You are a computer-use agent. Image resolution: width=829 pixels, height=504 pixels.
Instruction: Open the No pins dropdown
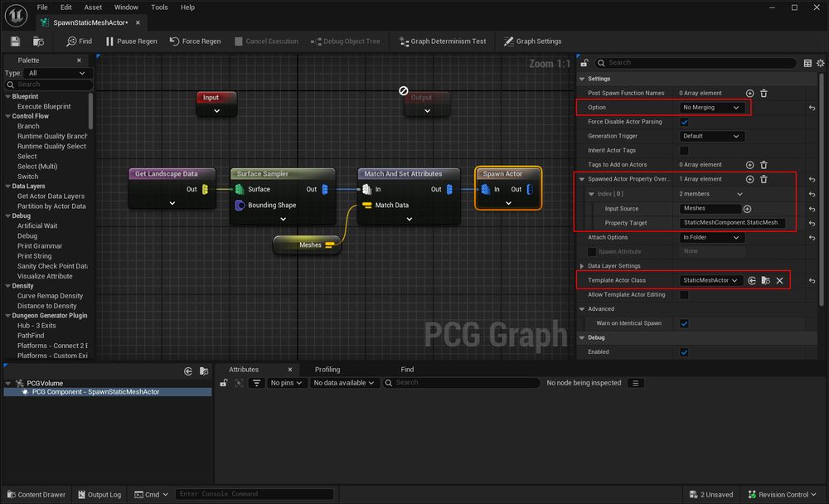(286, 383)
